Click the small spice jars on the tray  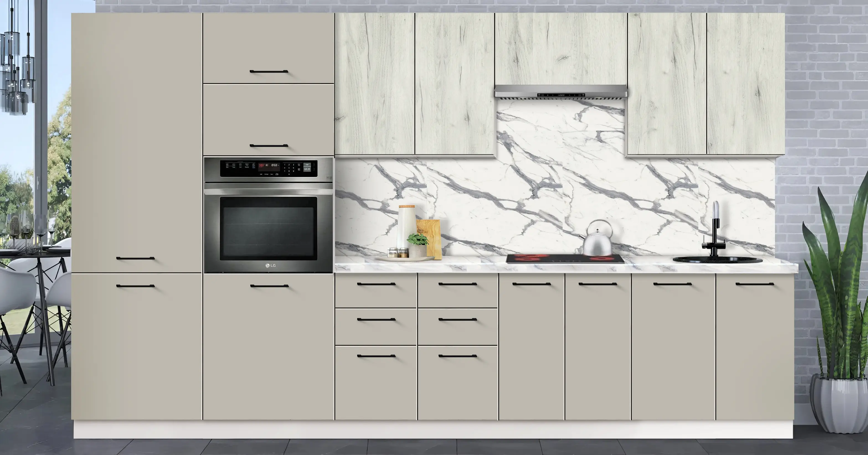tap(398, 253)
